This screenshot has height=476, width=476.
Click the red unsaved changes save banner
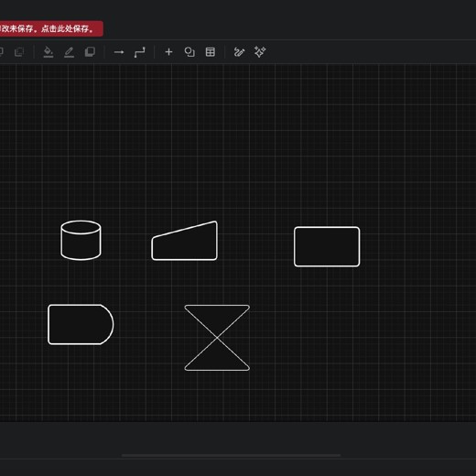[x=51, y=28]
